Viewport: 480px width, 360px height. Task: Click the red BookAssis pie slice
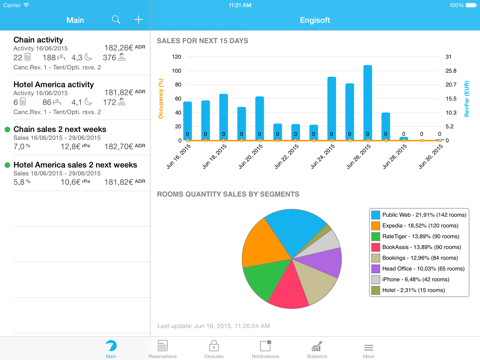(x=289, y=287)
